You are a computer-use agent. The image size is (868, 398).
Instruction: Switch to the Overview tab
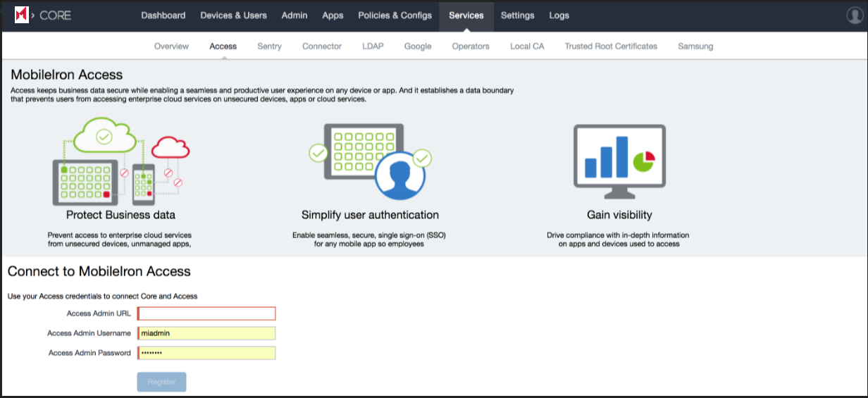(x=171, y=46)
